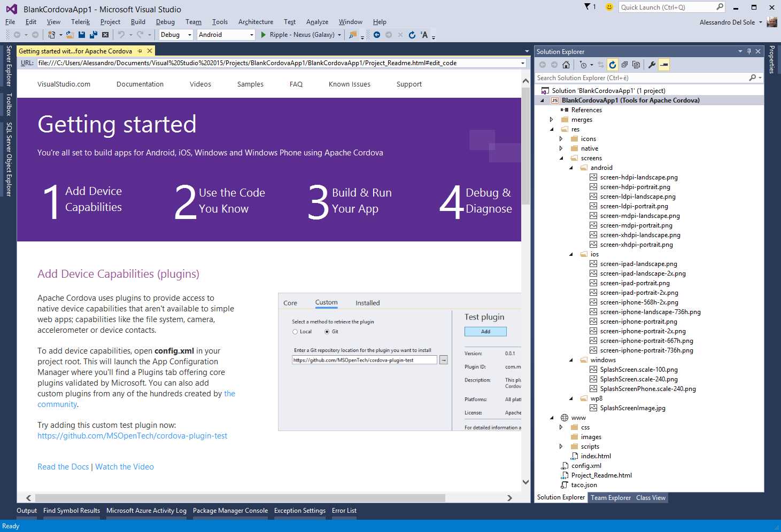781x532 pixels.
Task: Collapse all nodes in Solution Explorer
Action: [624, 64]
